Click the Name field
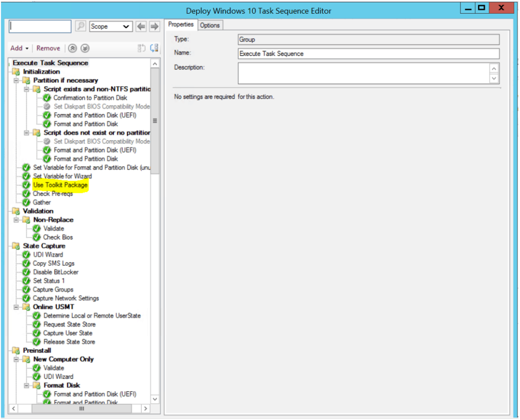Screen dimensions: 520x420 tap(369, 54)
